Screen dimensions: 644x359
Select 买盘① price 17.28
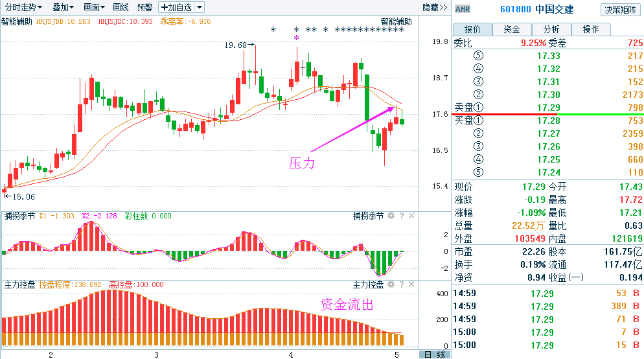coord(549,121)
